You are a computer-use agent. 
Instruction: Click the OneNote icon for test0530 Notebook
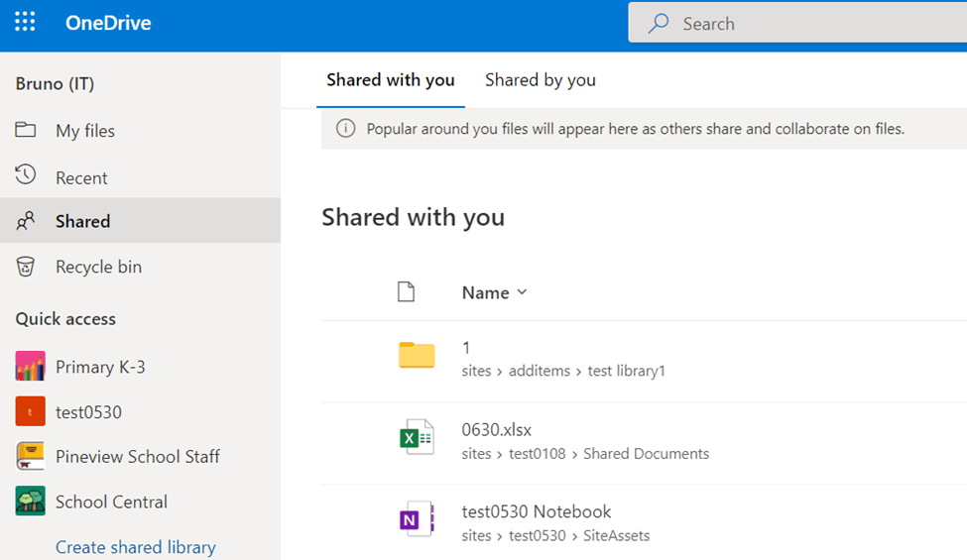pos(417,519)
